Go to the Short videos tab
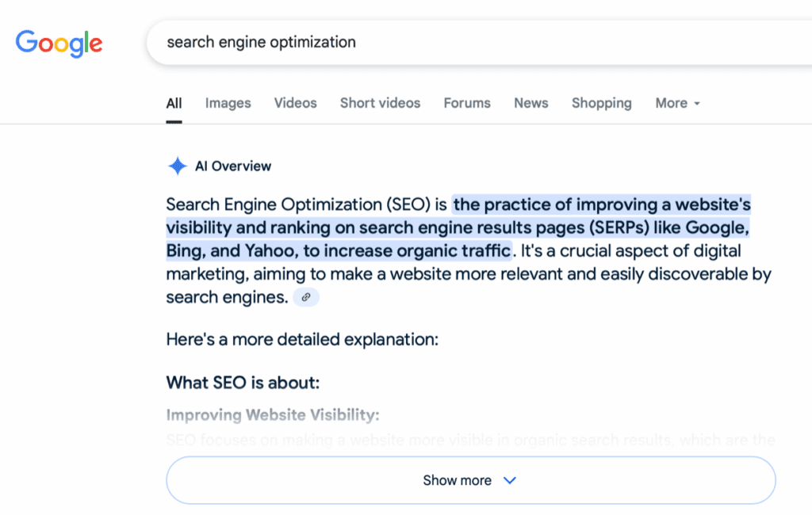The image size is (812, 515). point(380,103)
